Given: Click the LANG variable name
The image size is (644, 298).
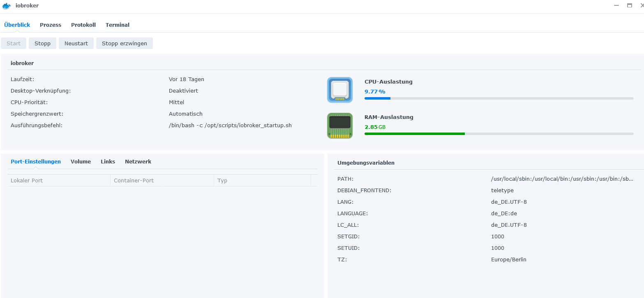Looking at the screenshot, I should [345, 202].
